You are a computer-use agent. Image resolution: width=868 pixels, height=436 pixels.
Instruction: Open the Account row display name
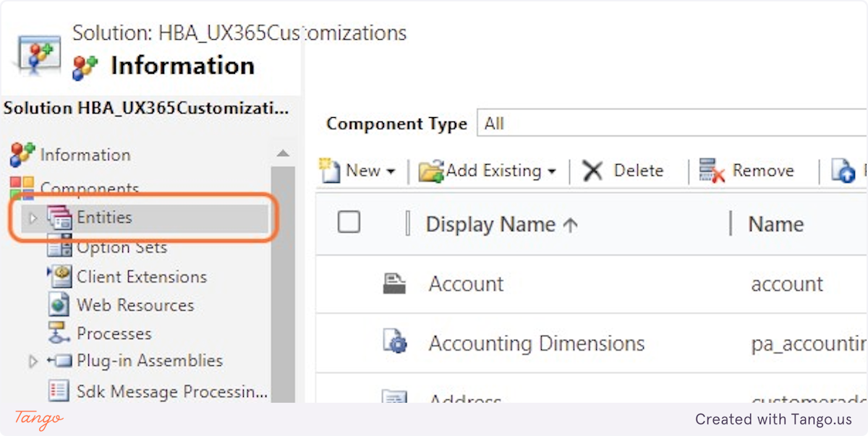pyautogui.click(x=466, y=283)
